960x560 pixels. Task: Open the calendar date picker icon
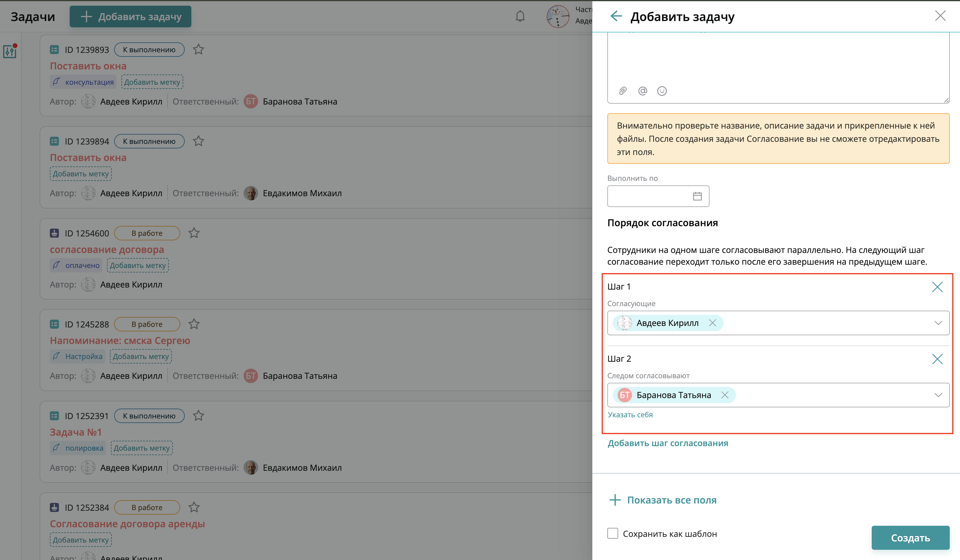point(697,196)
